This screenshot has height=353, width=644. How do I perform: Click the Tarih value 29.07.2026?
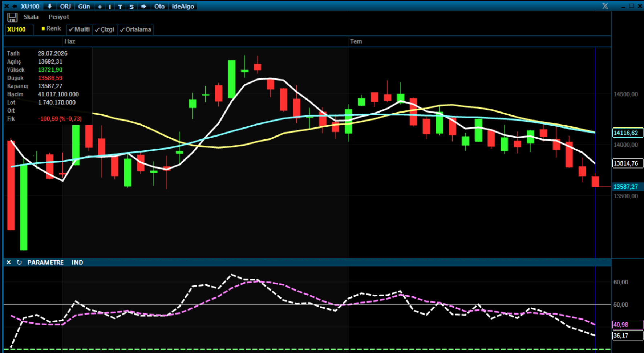pyautogui.click(x=53, y=53)
